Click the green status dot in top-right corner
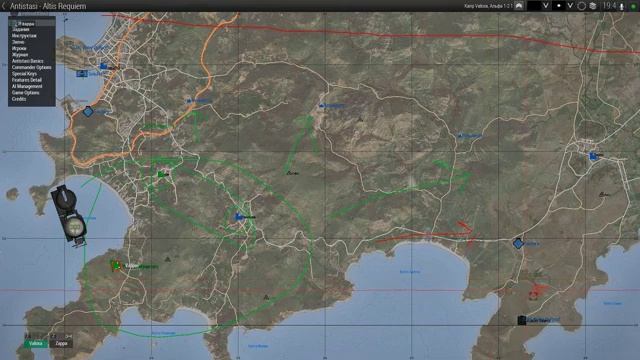Viewport: 640px width, 360px height. 633,7
